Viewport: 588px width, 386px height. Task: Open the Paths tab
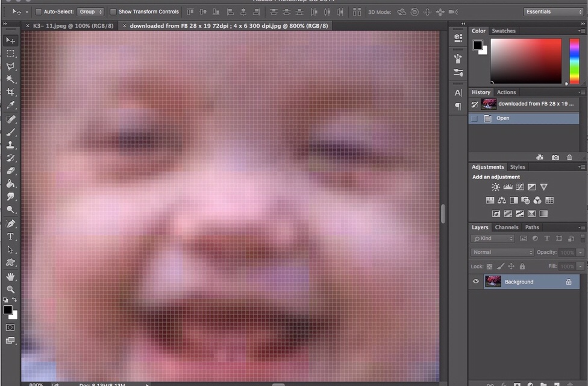click(532, 227)
